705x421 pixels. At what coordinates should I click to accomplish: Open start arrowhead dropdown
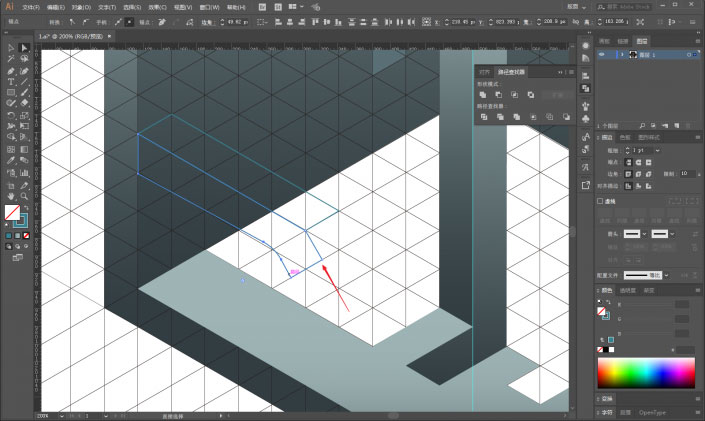coord(644,234)
